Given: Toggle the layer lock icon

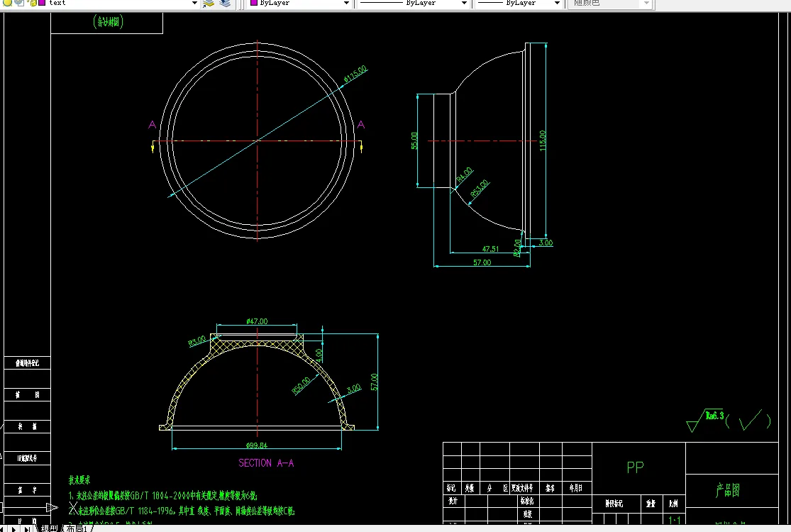Looking at the screenshot, I should [32, 3].
